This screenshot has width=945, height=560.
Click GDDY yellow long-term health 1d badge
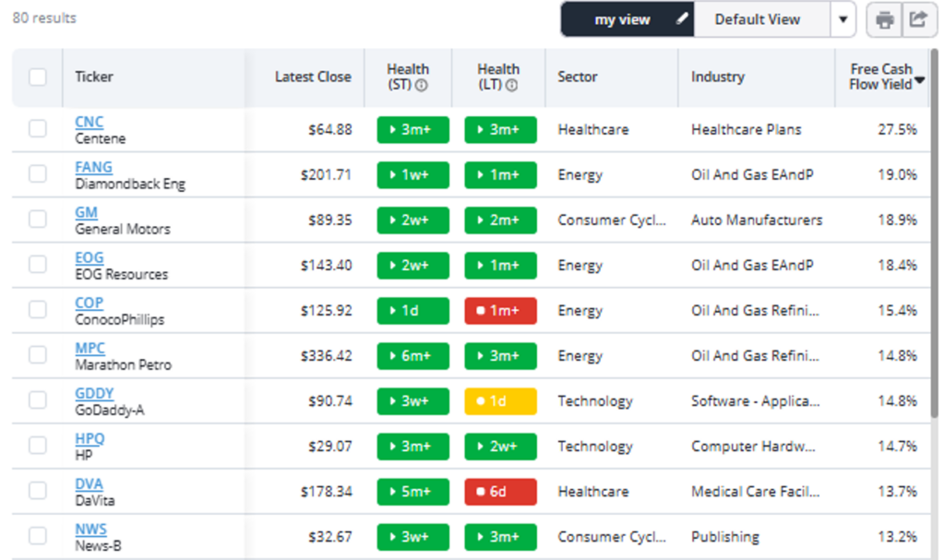(500, 401)
